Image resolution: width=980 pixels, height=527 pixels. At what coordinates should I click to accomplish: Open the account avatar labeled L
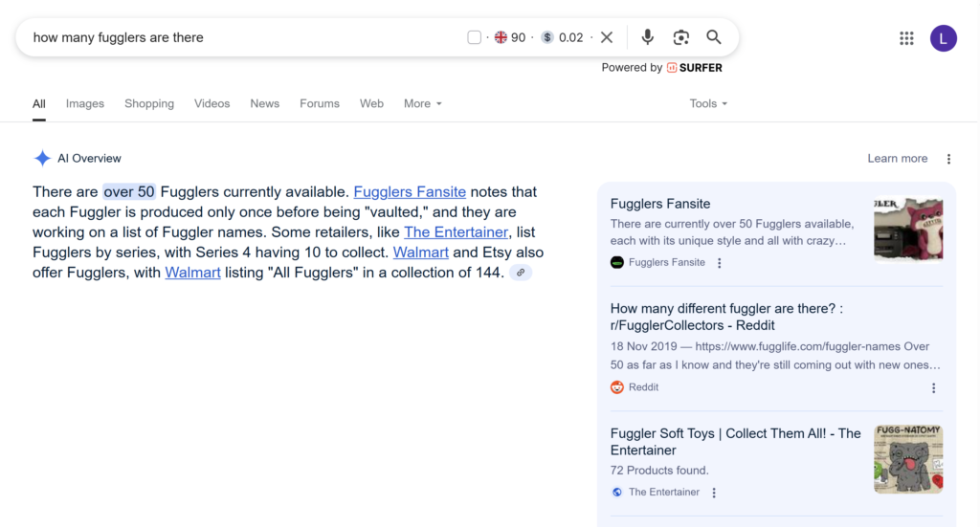click(943, 38)
